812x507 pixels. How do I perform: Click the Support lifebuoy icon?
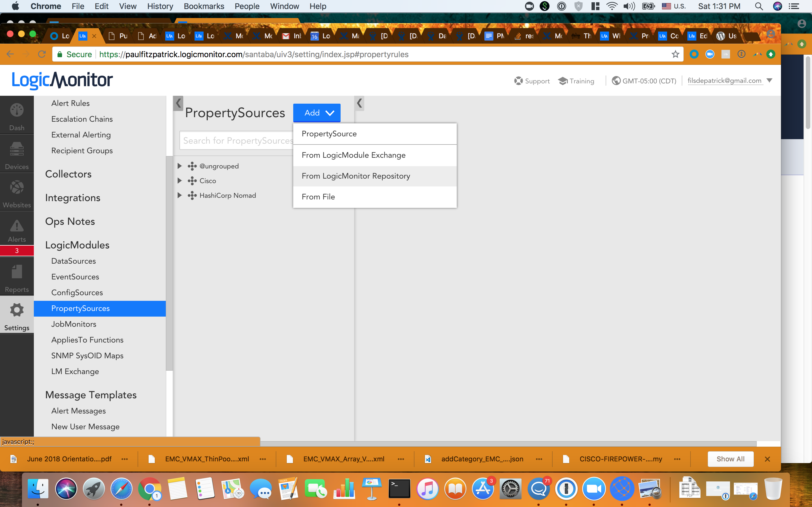pyautogui.click(x=518, y=81)
